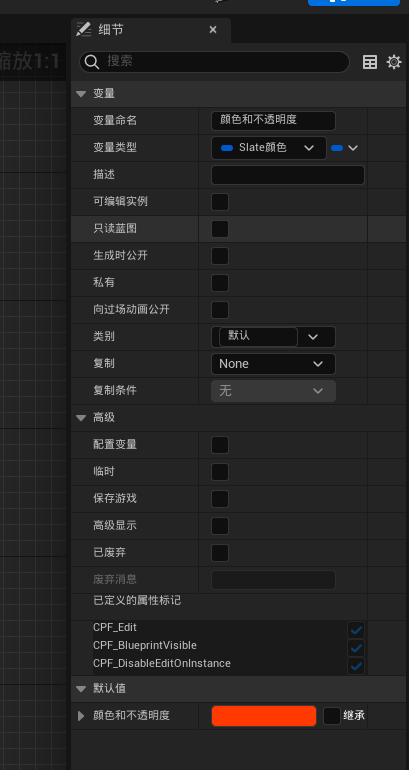Toggle the CPF_DisableEditOnInstance flag checkbox
Viewport: 409px width, 770px height.
356,666
